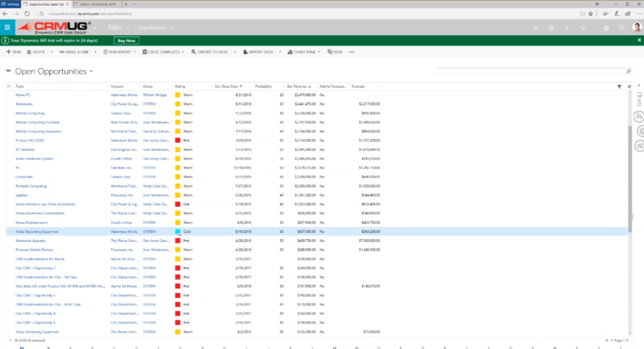The width and height of the screenshot is (644, 349).
Task: Close the trial notification banner
Action: tap(639, 40)
